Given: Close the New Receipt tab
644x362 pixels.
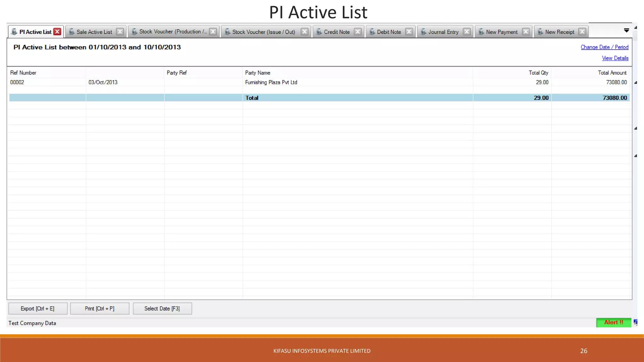Looking at the screenshot, I should coord(582,32).
